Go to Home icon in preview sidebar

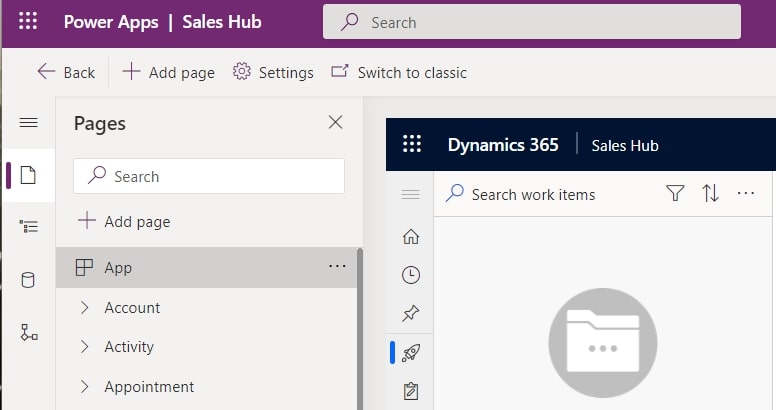pos(410,237)
